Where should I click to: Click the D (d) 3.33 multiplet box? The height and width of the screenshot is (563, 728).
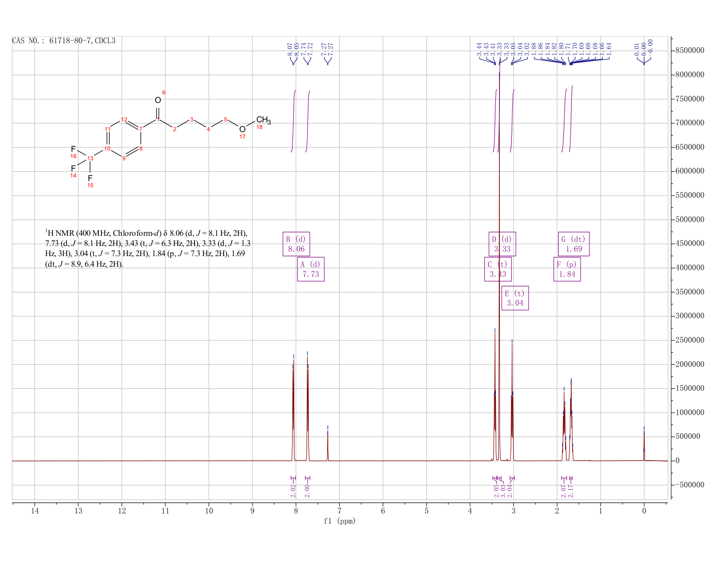click(x=502, y=244)
